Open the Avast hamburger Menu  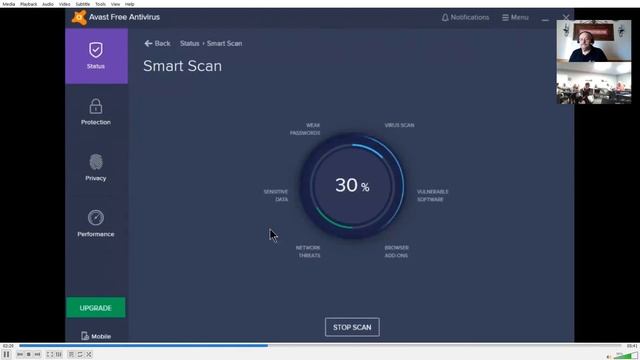point(515,18)
